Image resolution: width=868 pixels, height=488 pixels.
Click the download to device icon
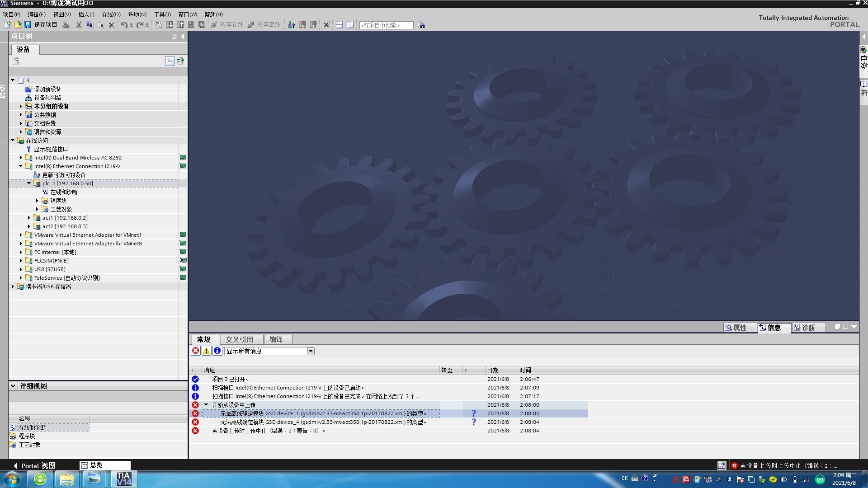(170, 25)
